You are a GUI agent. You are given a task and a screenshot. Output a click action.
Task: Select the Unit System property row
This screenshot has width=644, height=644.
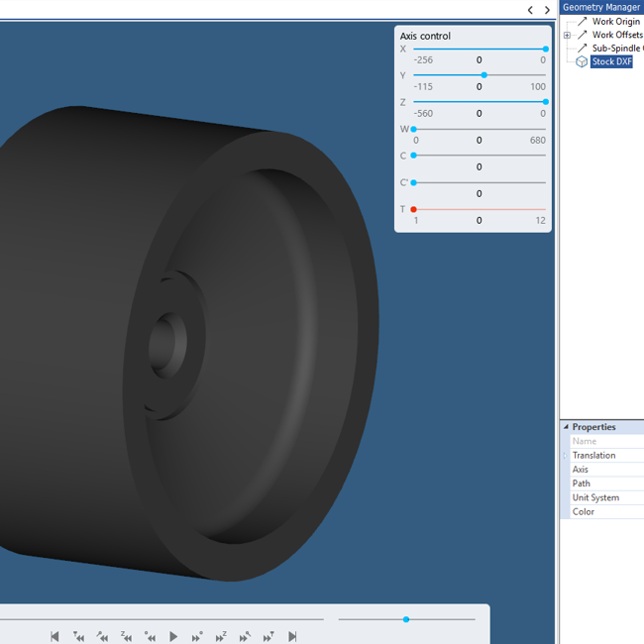point(595,497)
